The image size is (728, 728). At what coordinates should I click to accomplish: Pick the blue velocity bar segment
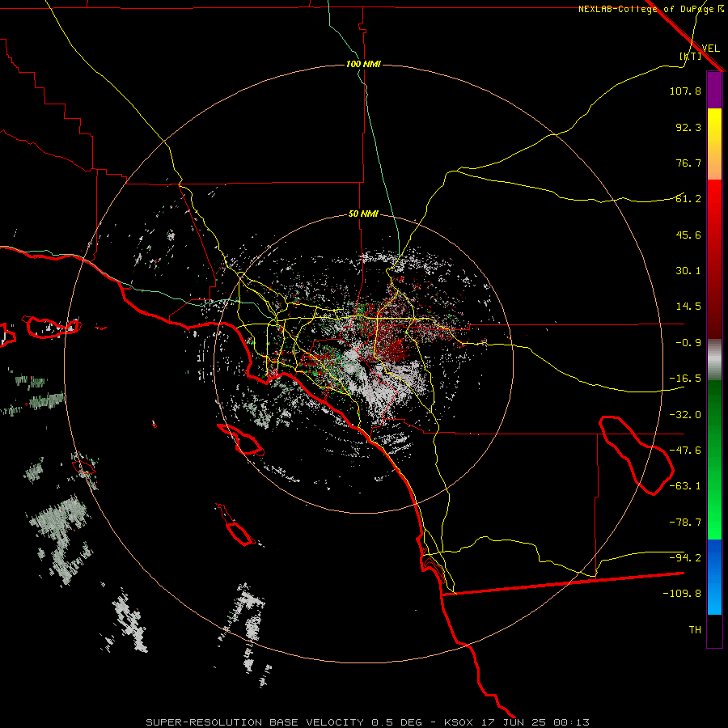click(714, 577)
